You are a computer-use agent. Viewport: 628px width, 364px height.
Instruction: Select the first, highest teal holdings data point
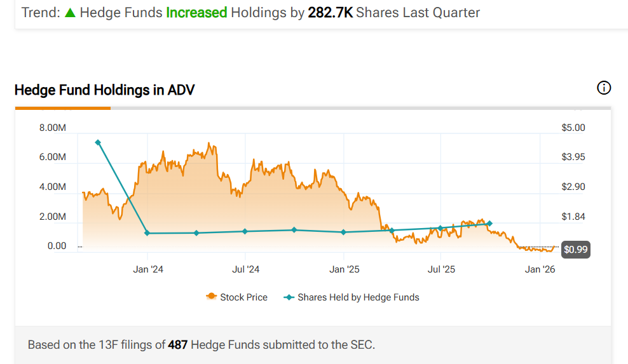(x=98, y=142)
